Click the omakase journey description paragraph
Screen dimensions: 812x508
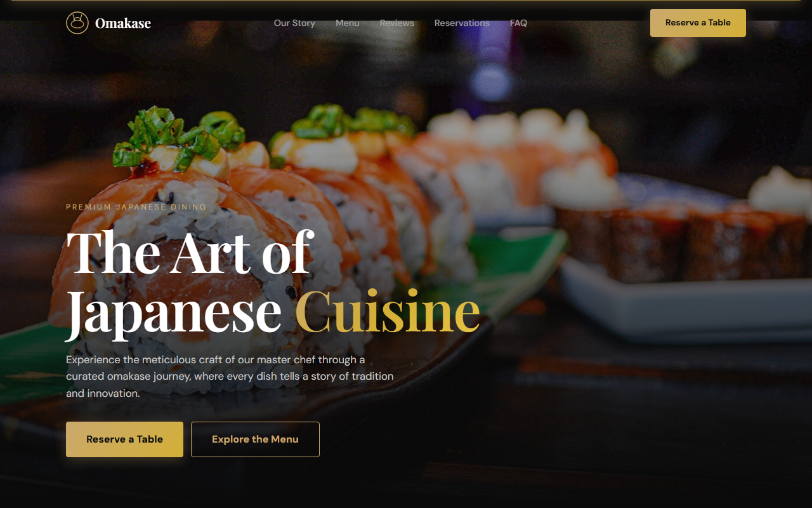[230, 377]
